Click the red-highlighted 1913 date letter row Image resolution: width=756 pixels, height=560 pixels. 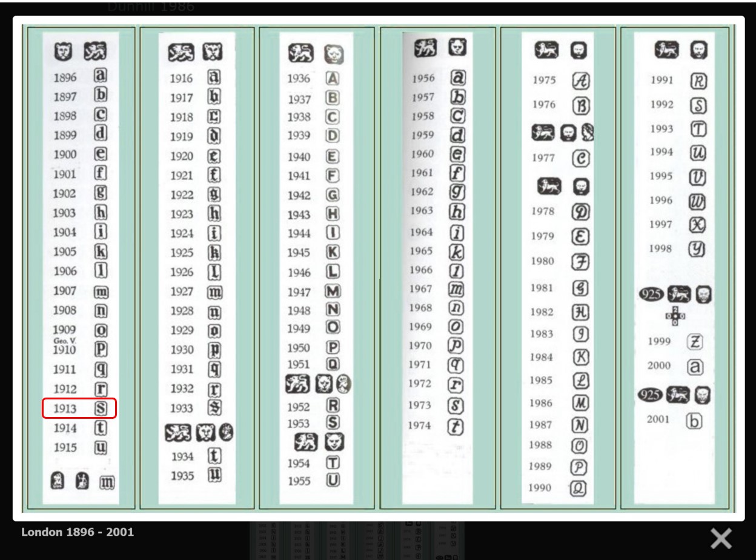click(79, 408)
